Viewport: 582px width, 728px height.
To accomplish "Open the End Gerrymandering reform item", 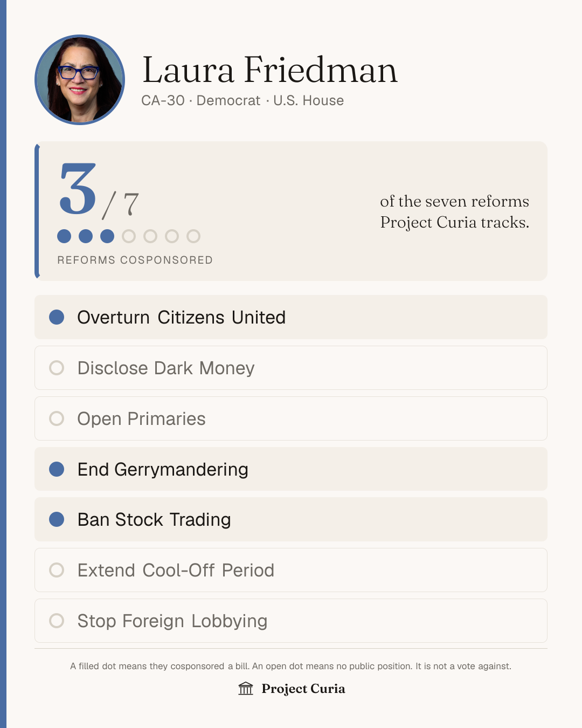I will (x=291, y=469).
